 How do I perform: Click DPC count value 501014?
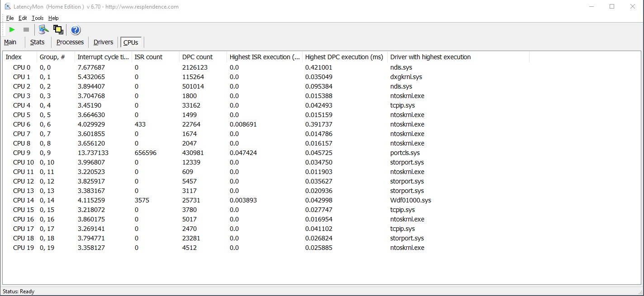(193, 86)
